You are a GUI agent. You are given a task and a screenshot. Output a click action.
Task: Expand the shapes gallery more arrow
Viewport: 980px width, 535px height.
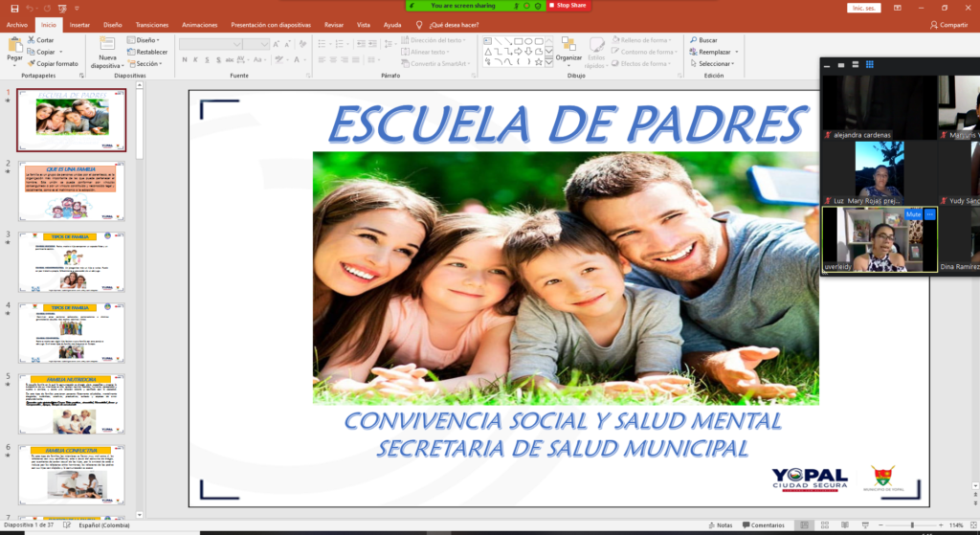[548, 62]
